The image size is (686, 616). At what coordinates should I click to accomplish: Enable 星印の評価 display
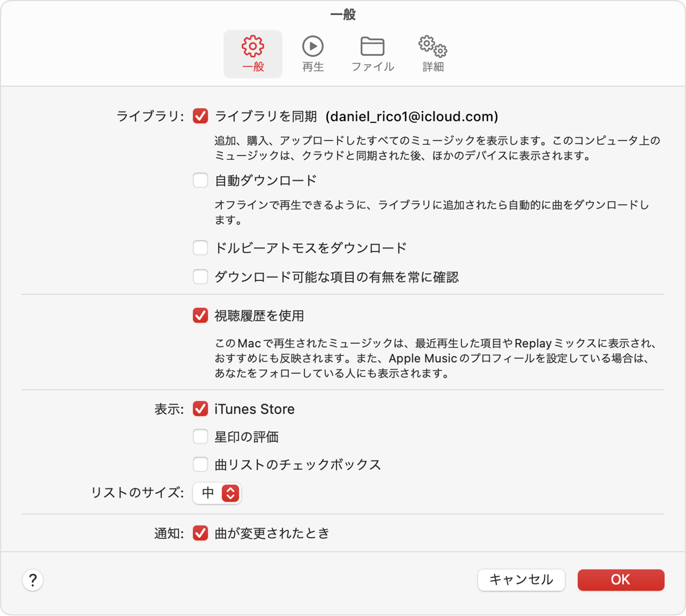click(x=200, y=437)
